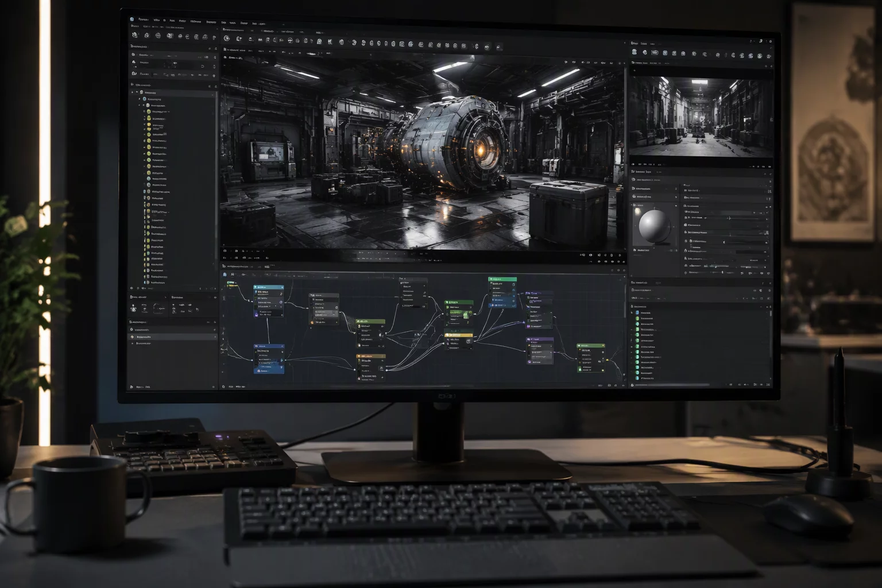Click the application logo icon in menu bar
Viewport: 882px width, 588px height.
tap(132, 20)
